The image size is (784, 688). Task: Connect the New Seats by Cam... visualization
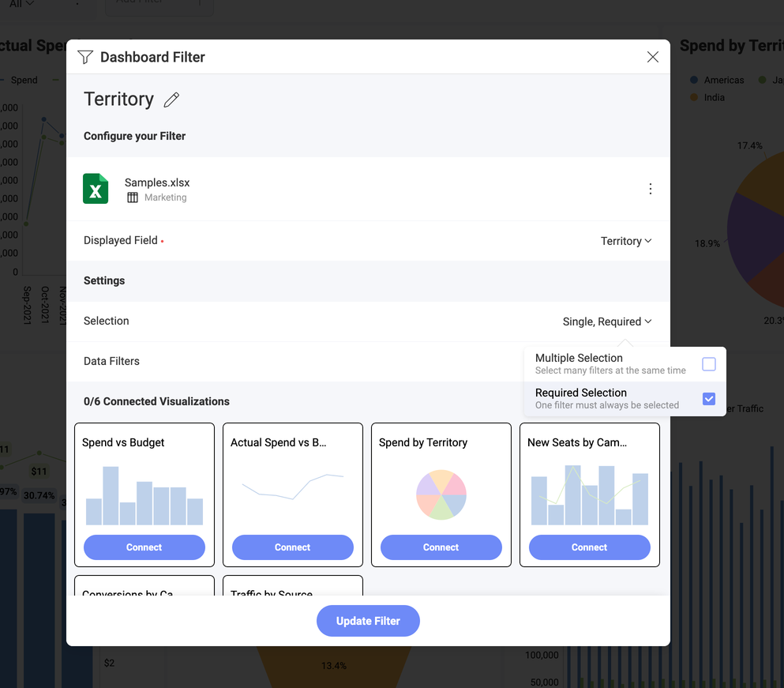tap(590, 547)
